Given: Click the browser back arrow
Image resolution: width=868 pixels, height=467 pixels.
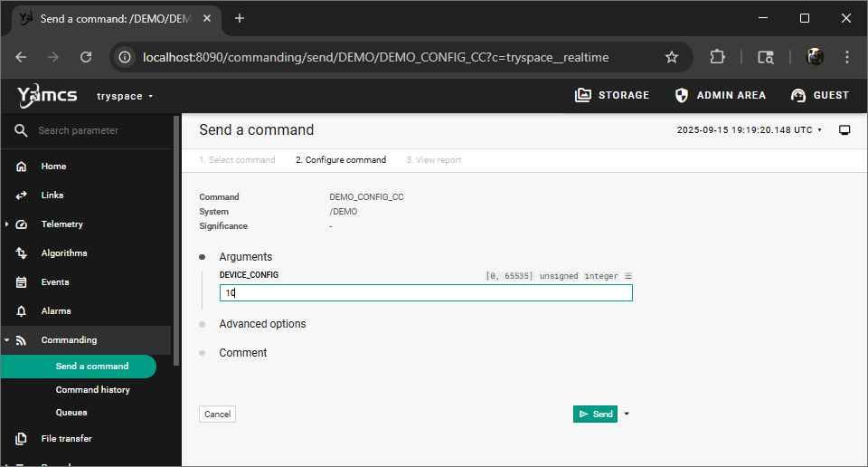Looking at the screenshot, I should (x=21, y=57).
